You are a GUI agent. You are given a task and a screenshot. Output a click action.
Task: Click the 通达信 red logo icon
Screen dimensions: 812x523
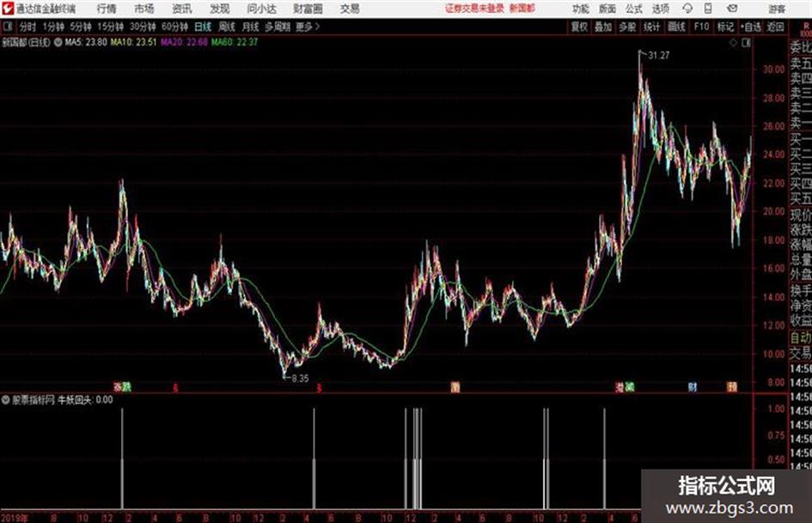(7, 9)
